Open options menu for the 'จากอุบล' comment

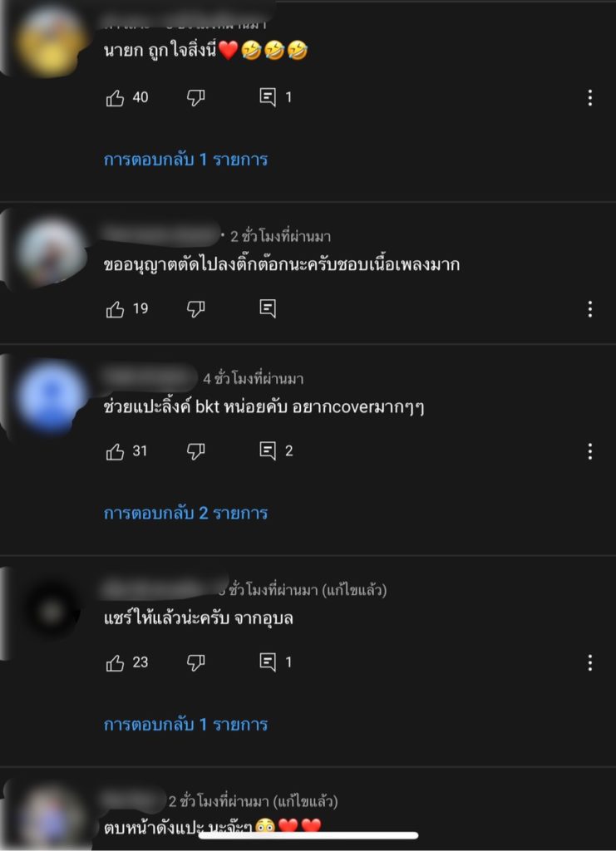pos(590,662)
